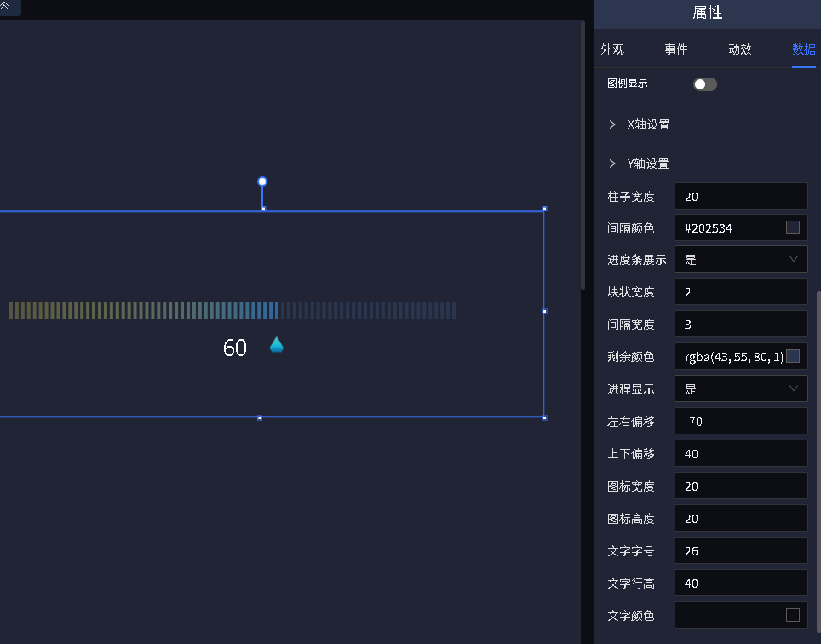
Task: Open the 进程显示 dropdown
Action: click(741, 388)
